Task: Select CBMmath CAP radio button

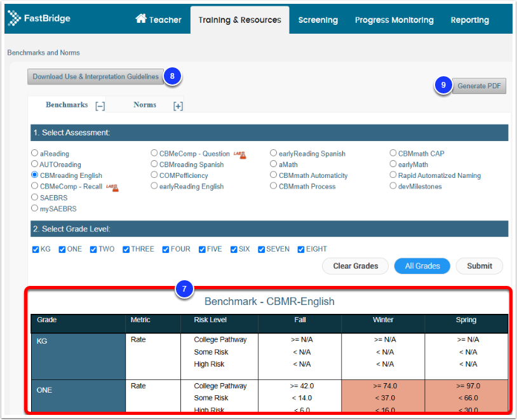Action: [393, 152]
